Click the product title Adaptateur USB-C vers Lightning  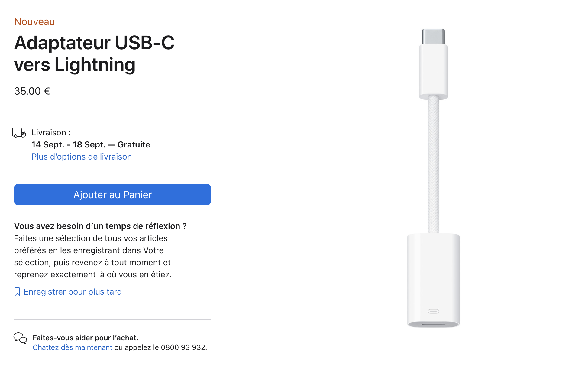(x=94, y=53)
